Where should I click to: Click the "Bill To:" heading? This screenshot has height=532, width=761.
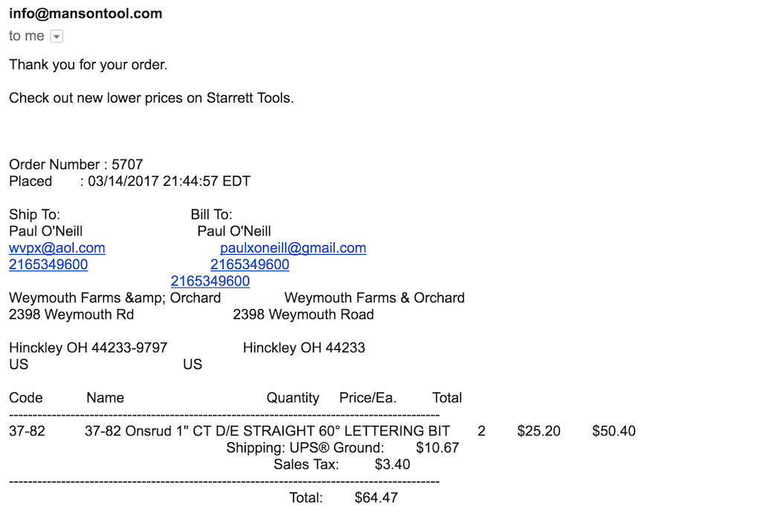[x=212, y=215]
